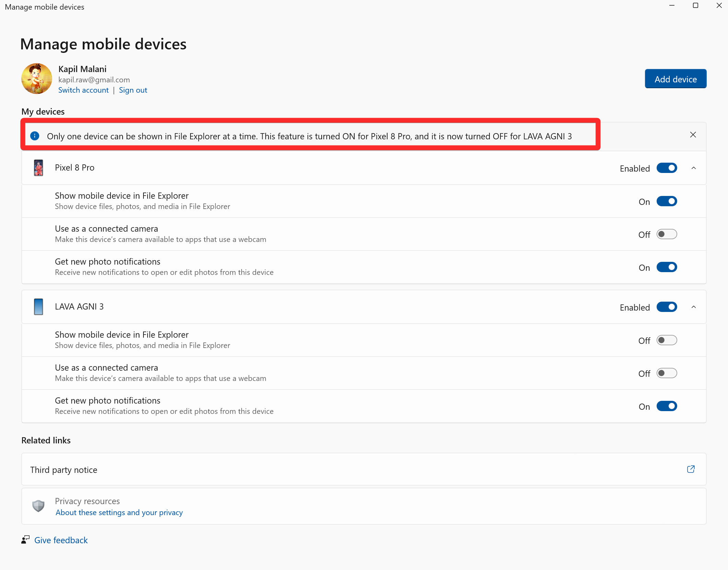Click the info icon in the notification banner
This screenshot has width=728, height=570.
tap(35, 136)
